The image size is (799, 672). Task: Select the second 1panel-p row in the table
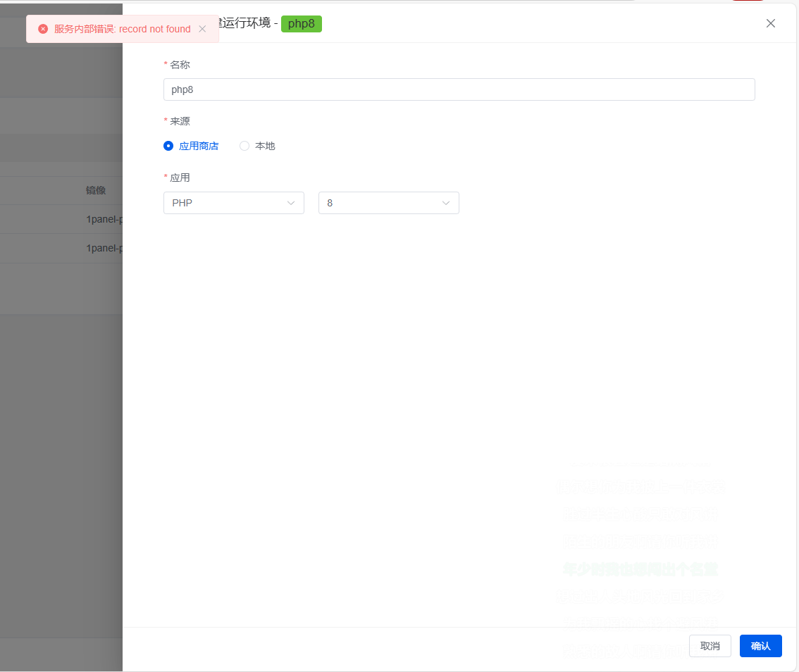pos(104,248)
